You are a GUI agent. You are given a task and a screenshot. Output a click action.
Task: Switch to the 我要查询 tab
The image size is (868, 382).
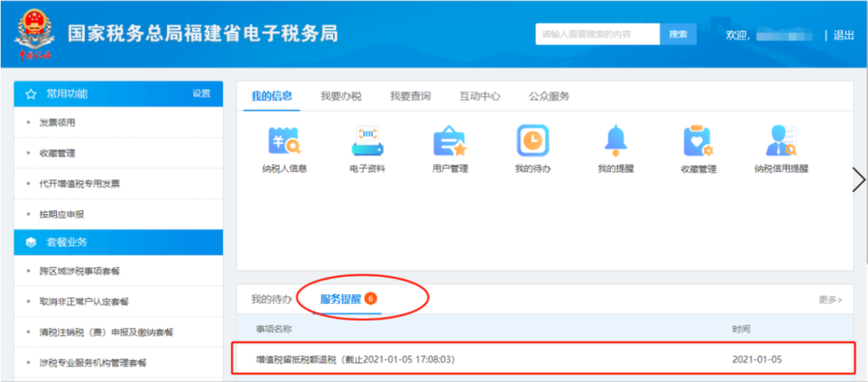(410, 97)
